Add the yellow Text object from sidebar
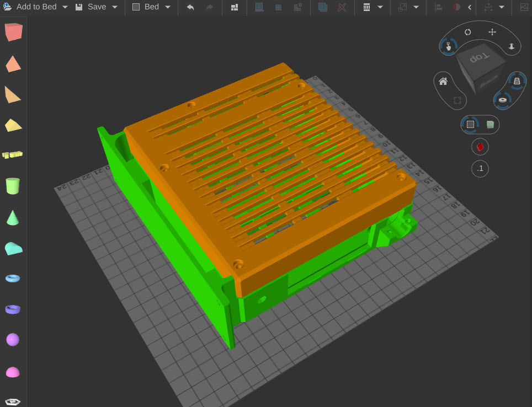 point(13,154)
